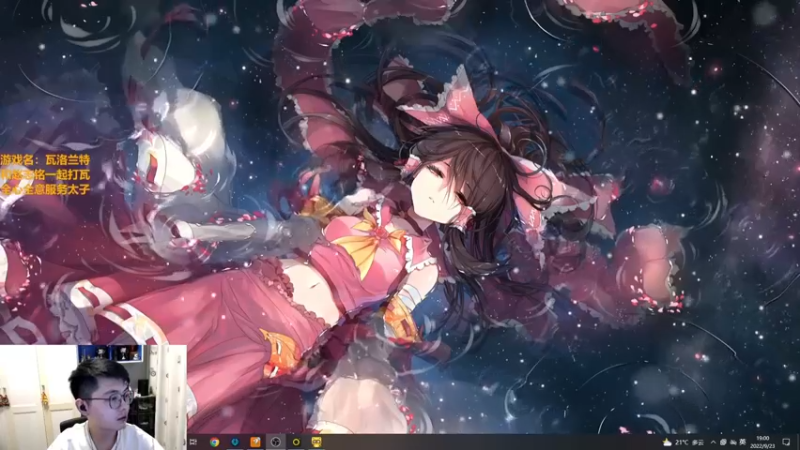Screen dimensions: 800x450
Task: Launch Google Chrome from the taskbar
Action: click(x=214, y=442)
